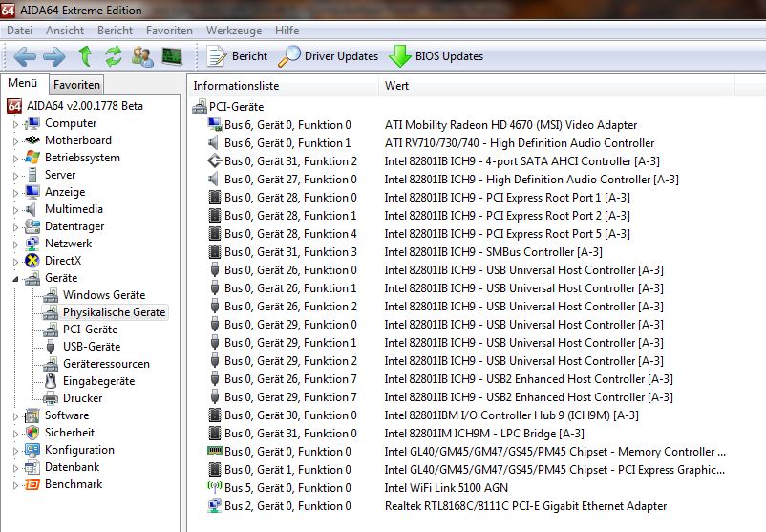Viewport: 766px width, 532px height.
Task: Select Datenbank in the tree
Action: 73,467
